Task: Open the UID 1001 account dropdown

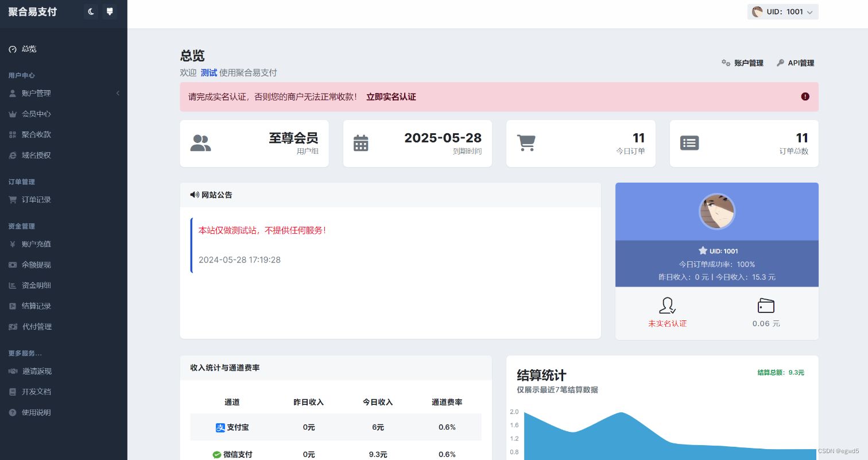Action: coord(783,11)
